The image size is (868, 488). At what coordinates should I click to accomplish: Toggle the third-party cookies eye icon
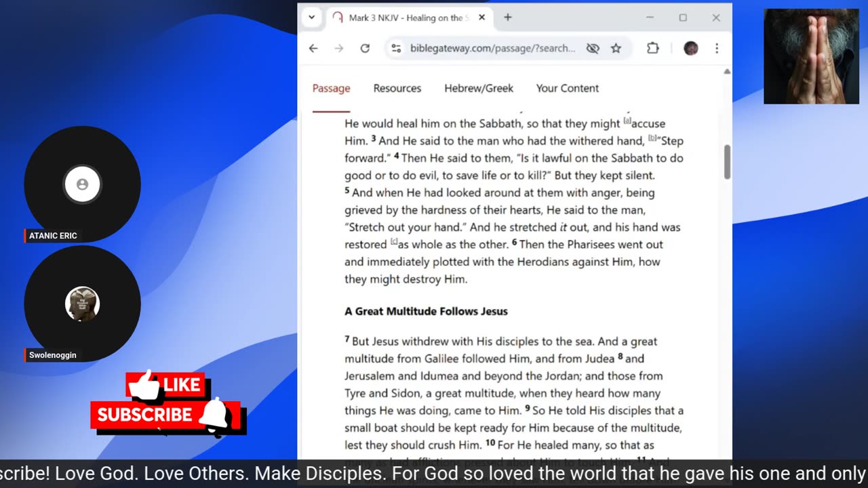[593, 48]
